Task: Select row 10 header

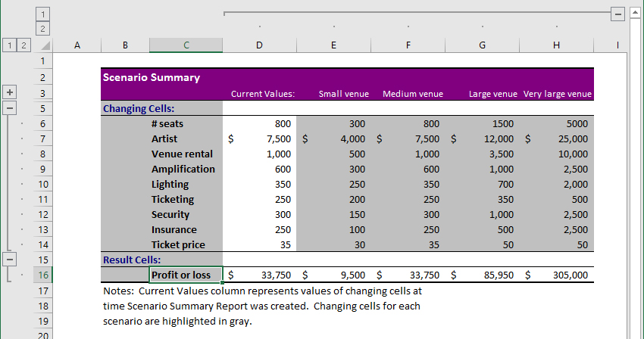Action: point(42,185)
